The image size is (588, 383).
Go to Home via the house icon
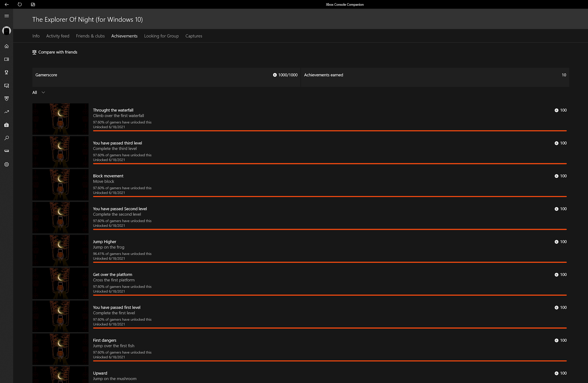[7, 46]
